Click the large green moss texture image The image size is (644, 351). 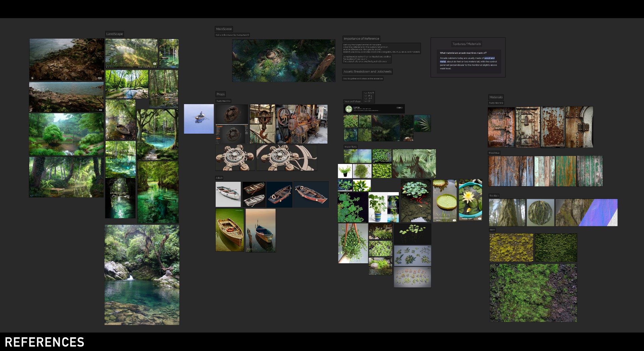tap(533, 292)
